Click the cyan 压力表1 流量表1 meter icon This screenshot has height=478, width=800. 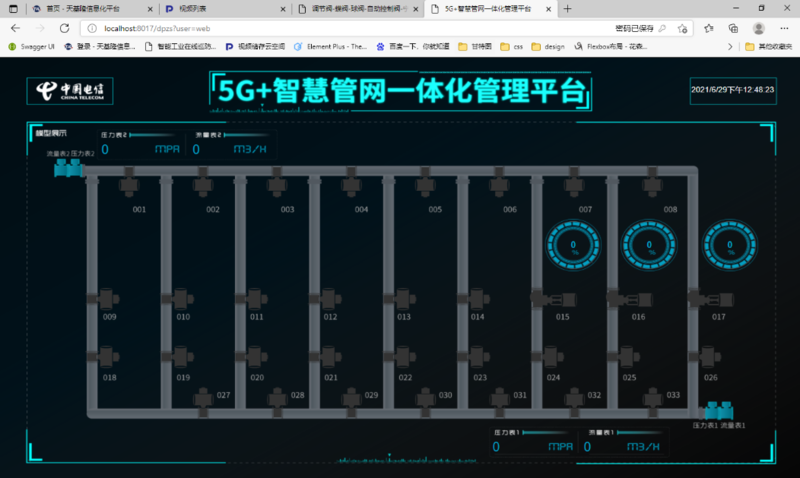(x=719, y=411)
